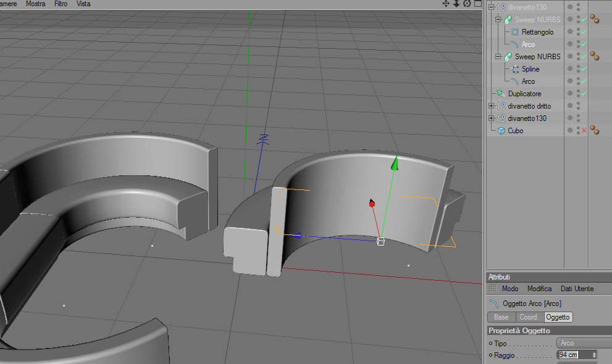Click the viewport rotate camera icon
Image resolution: width=612 pixels, height=364 pixels.
pyautogui.click(x=467, y=4)
